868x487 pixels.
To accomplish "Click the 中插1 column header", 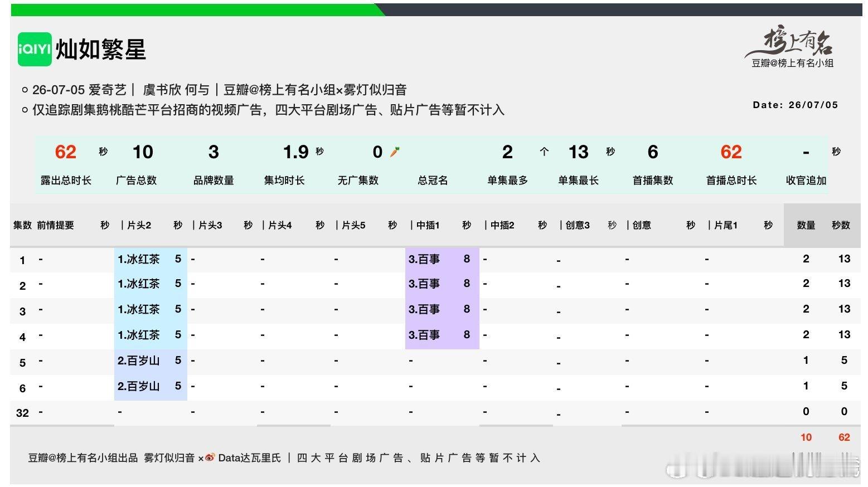I will coord(428,225).
